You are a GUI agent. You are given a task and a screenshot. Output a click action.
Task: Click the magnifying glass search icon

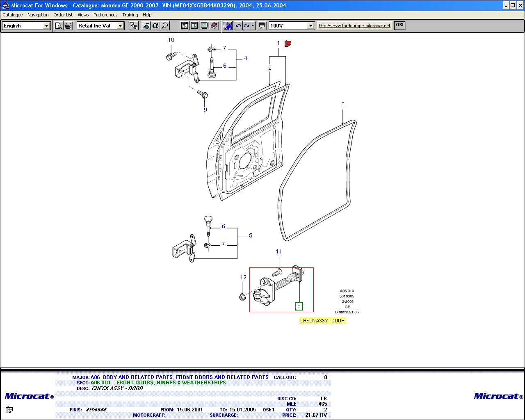[165, 26]
